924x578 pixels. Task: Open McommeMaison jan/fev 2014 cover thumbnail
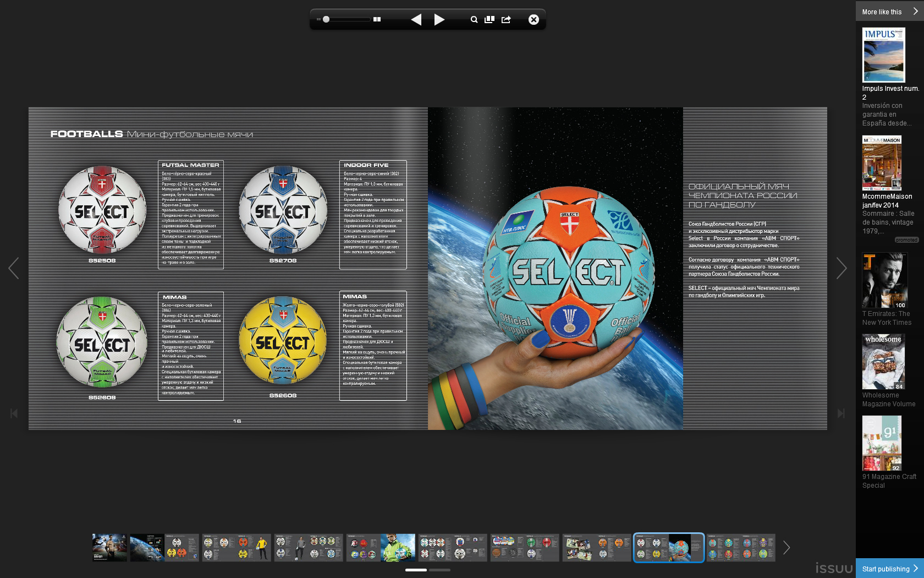(x=882, y=163)
